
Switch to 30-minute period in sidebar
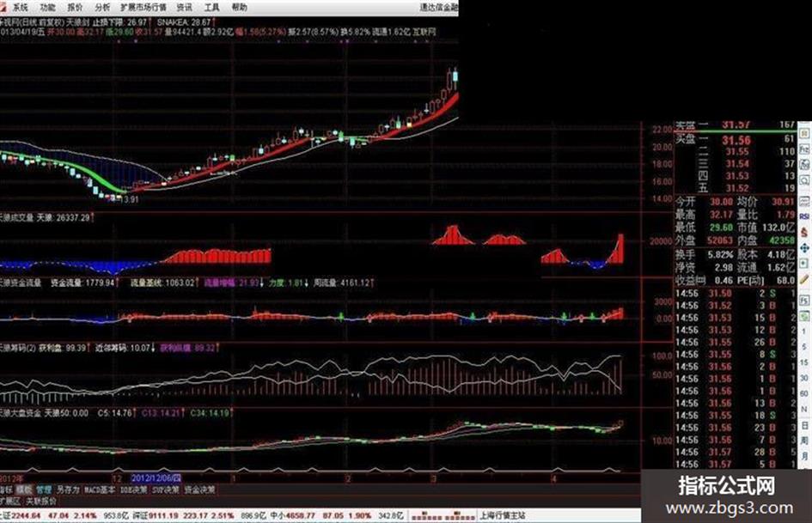pos(805,378)
